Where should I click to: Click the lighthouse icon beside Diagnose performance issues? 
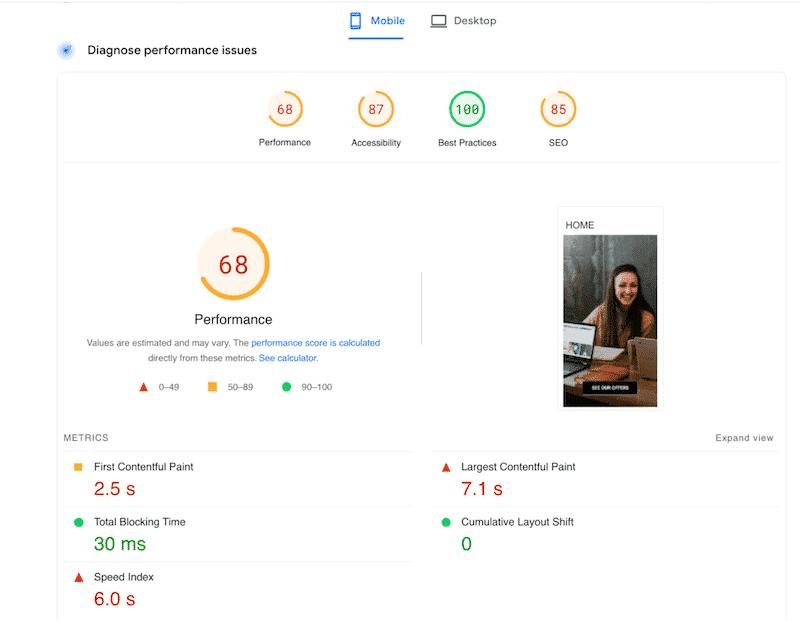point(65,50)
